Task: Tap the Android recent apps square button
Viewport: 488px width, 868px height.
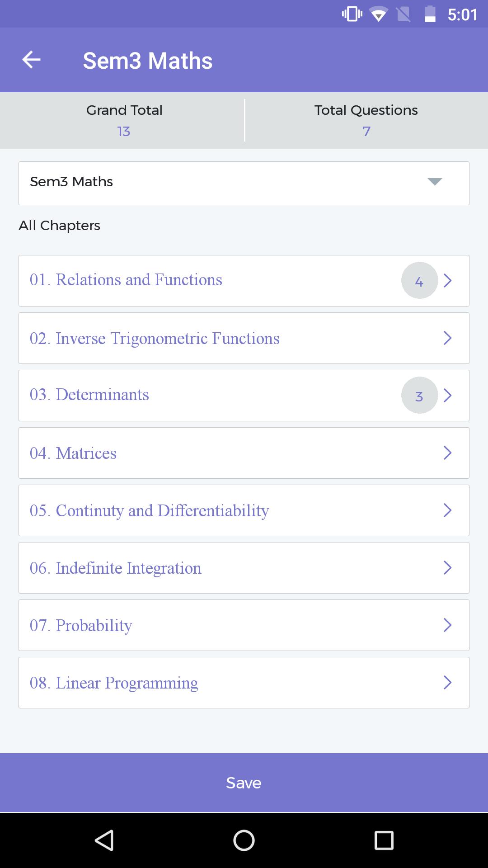Action: [384, 840]
